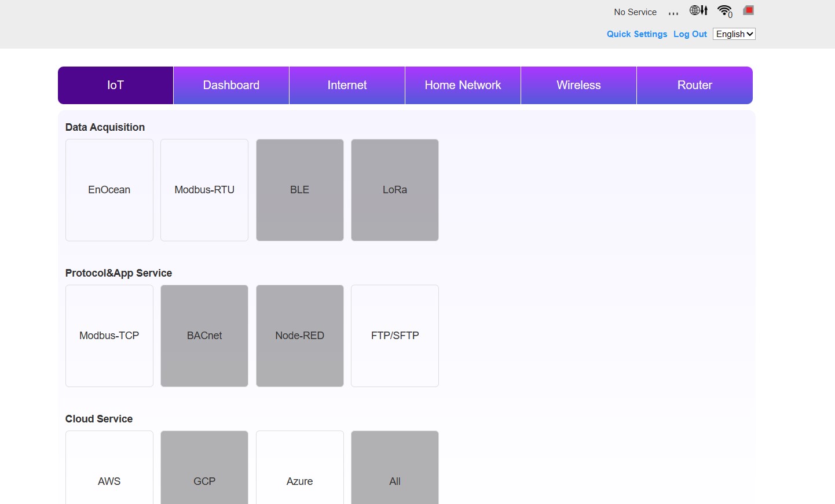Select the Node-RED tile
This screenshot has width=835, height=504.
(299, 336)
